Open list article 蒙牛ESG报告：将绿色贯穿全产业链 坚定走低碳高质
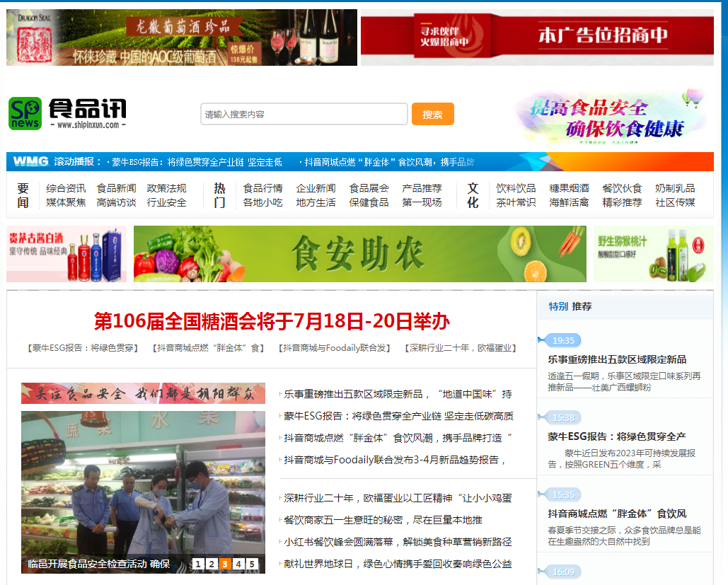Image resolution: width=728 pixels, height=585 pixels. tap(399, 416)
